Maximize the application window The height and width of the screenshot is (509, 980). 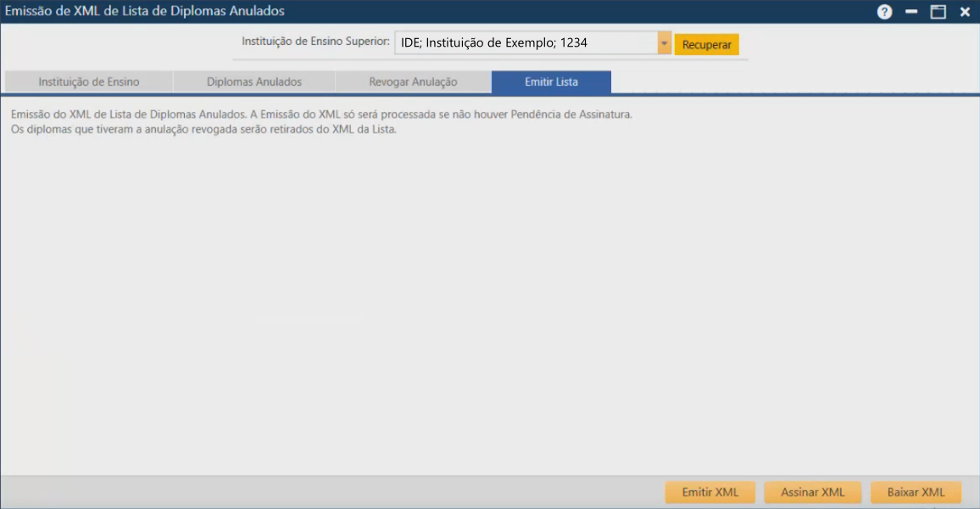pyautogui.click(x=938, y=11)
